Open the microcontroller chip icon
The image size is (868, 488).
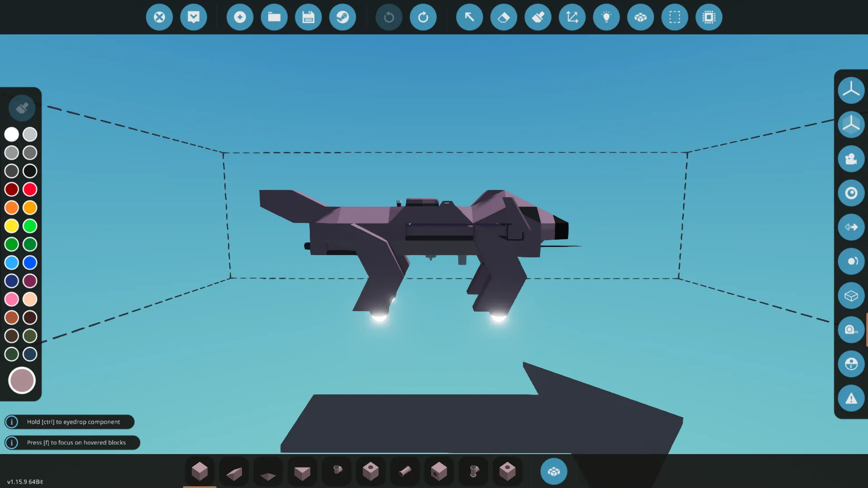[708, 17]
